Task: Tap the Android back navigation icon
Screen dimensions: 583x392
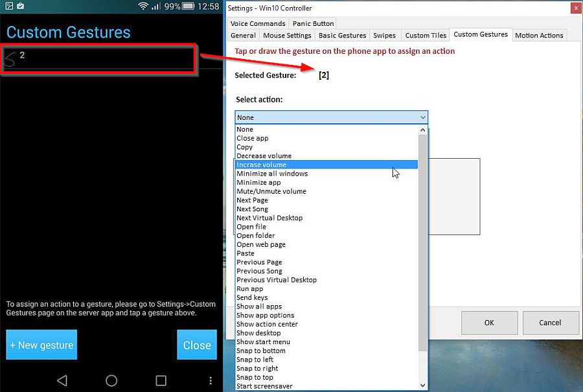Action: (62, 380)
